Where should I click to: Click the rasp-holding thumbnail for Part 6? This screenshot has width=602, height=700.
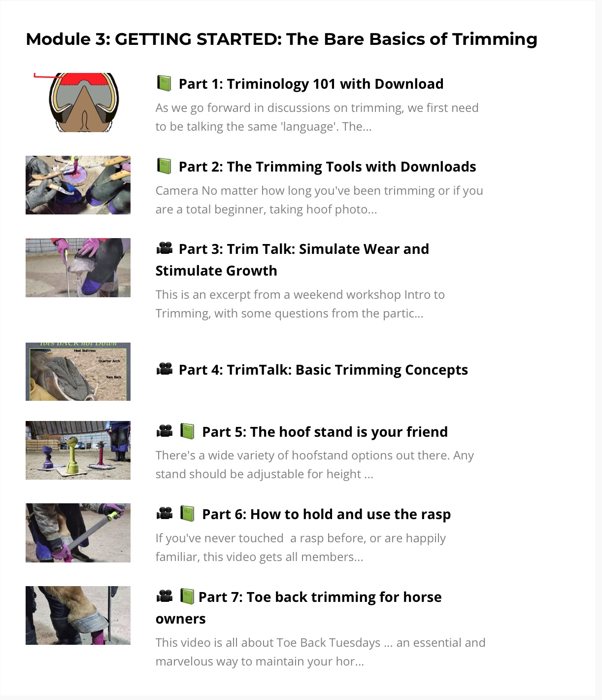point(78,533)
